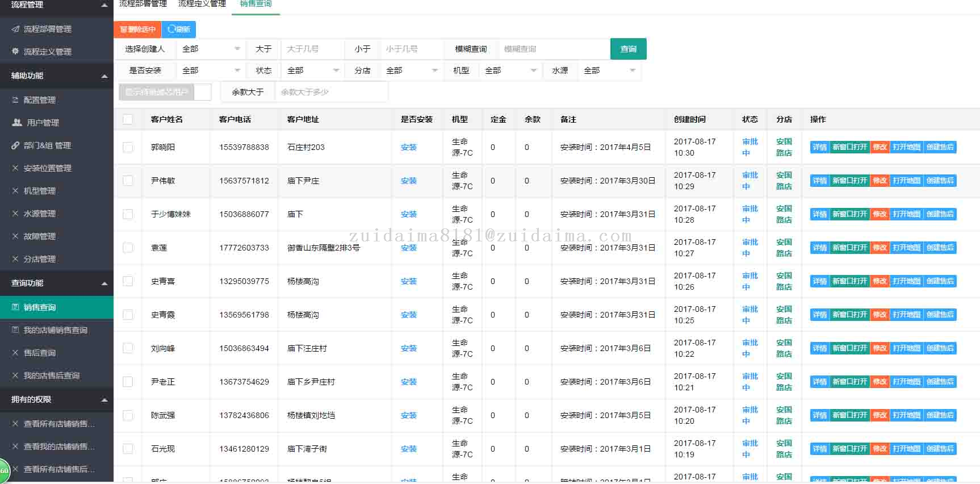Image resolution: width=980 pixels, height=484 pixels.
Task: Open 售后查询 text label in the sidebar
Action: click(x=40, y=353)
